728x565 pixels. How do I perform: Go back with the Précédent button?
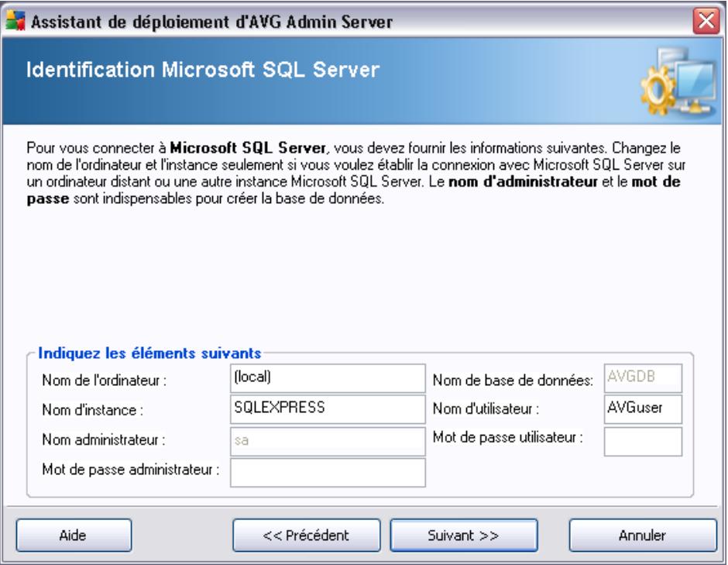tap(307, 536)
